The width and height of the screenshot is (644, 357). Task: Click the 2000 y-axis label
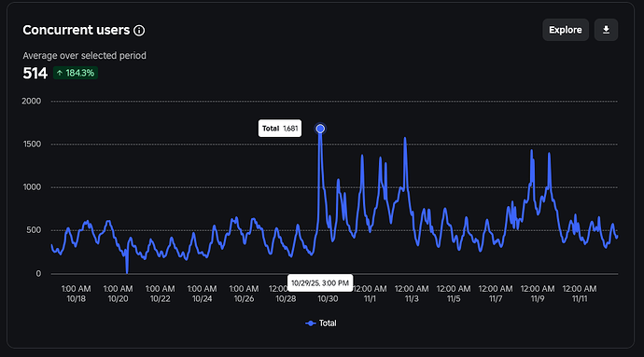pyautogui.click(x=31, y=101)
